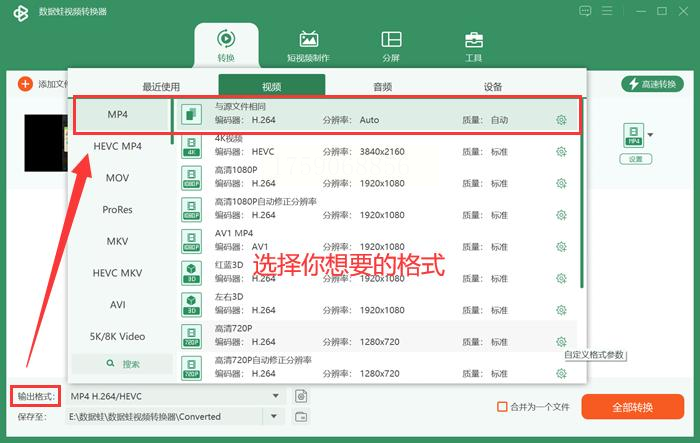Click the 数据蛙视频转换器 app logo
The image size is (700, 443).
click(21, 13)
